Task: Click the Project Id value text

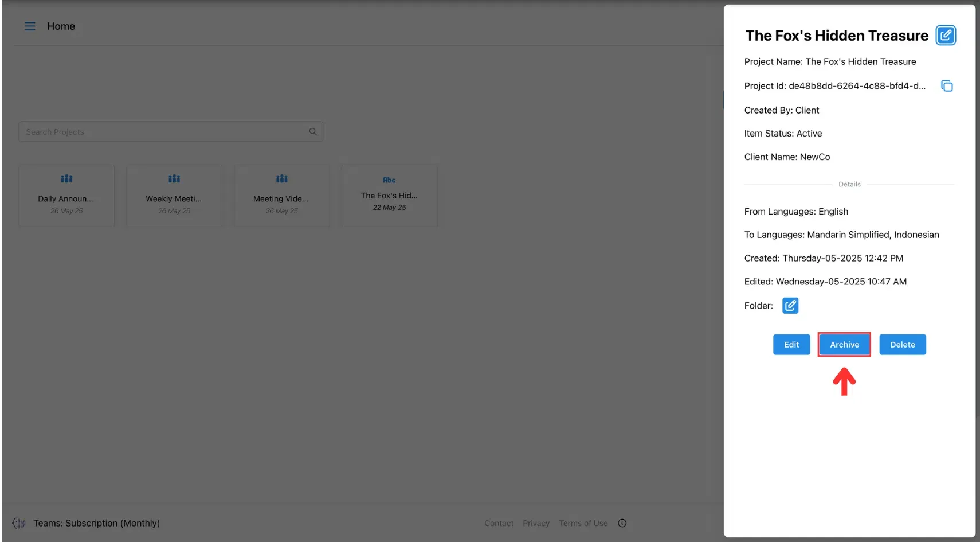Action: (x=857, y=86)
